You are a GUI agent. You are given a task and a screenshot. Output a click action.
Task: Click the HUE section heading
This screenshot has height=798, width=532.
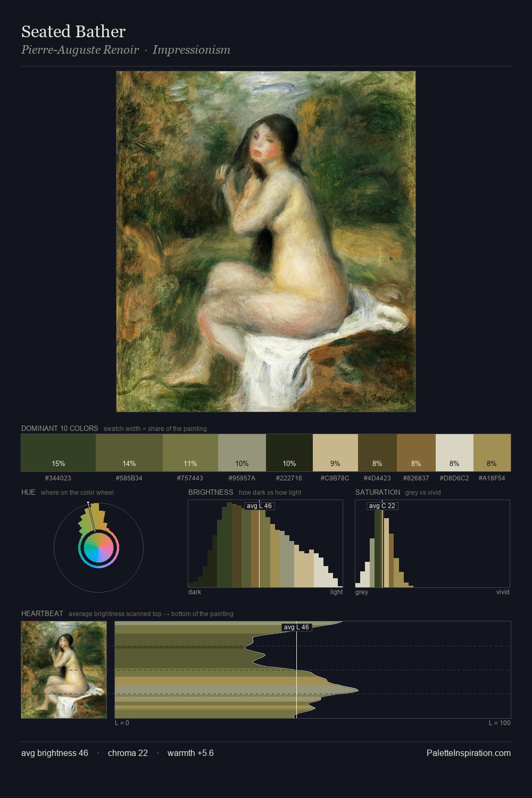28,492
